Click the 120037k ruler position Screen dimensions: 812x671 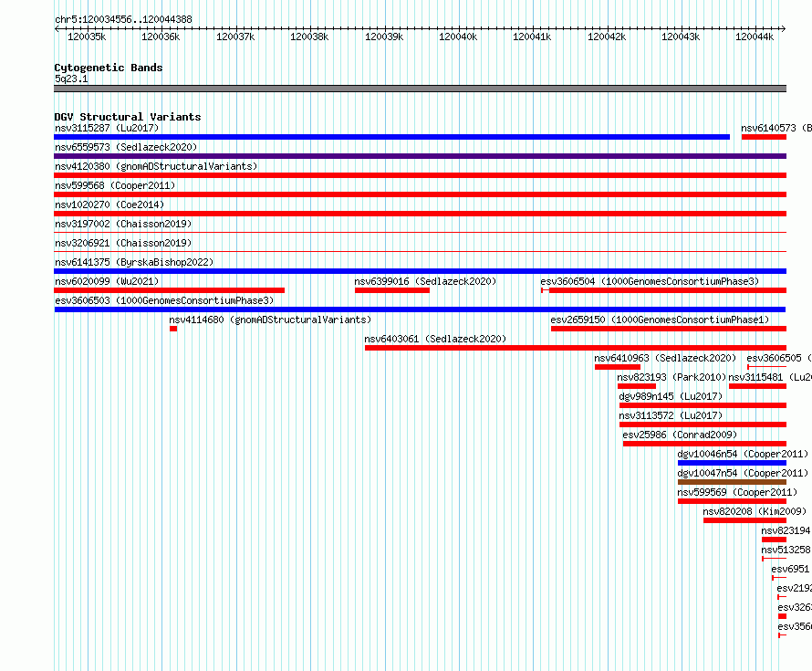click(235, 37)
